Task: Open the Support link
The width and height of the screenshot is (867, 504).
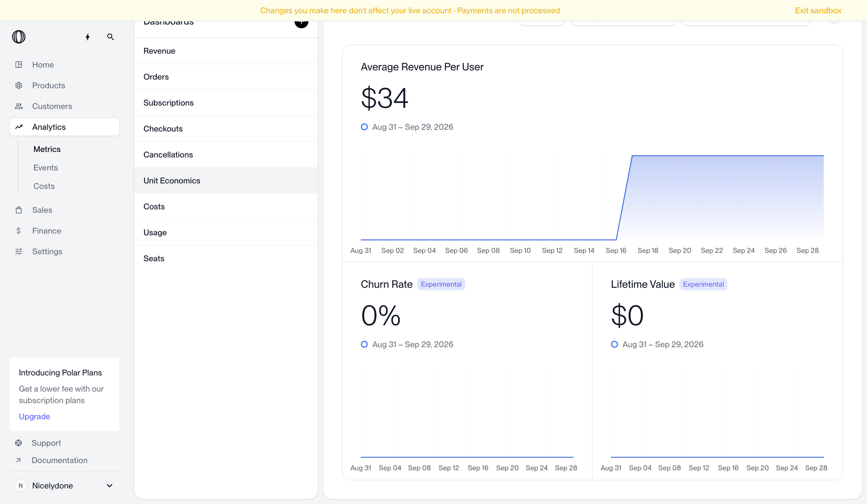Action: click(46, 443)
